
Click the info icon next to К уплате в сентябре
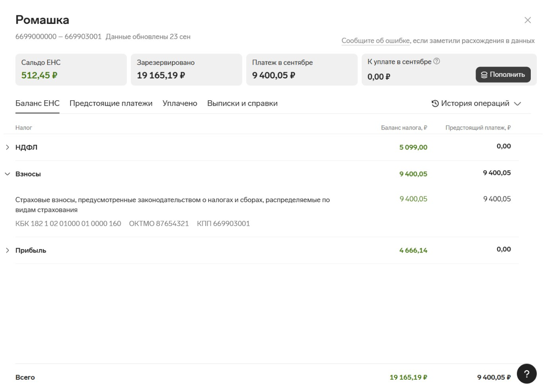point(437,61)
